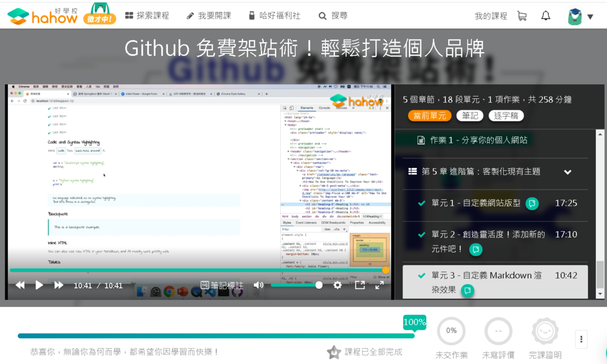Viewport: 607px width, 364px height.
Task: Rewind the video with the back button
Action: pos(20,285)
